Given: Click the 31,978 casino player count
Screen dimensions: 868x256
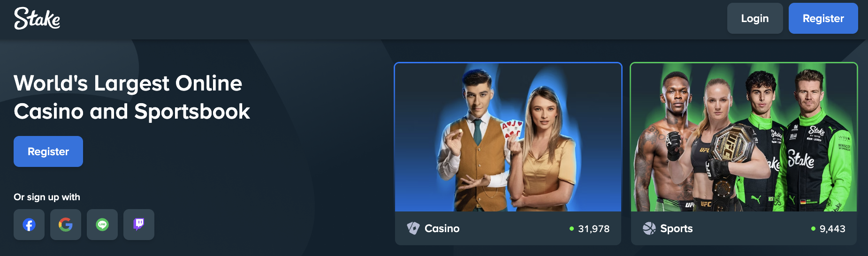Looking at the screenshot, I should point(594,229).
